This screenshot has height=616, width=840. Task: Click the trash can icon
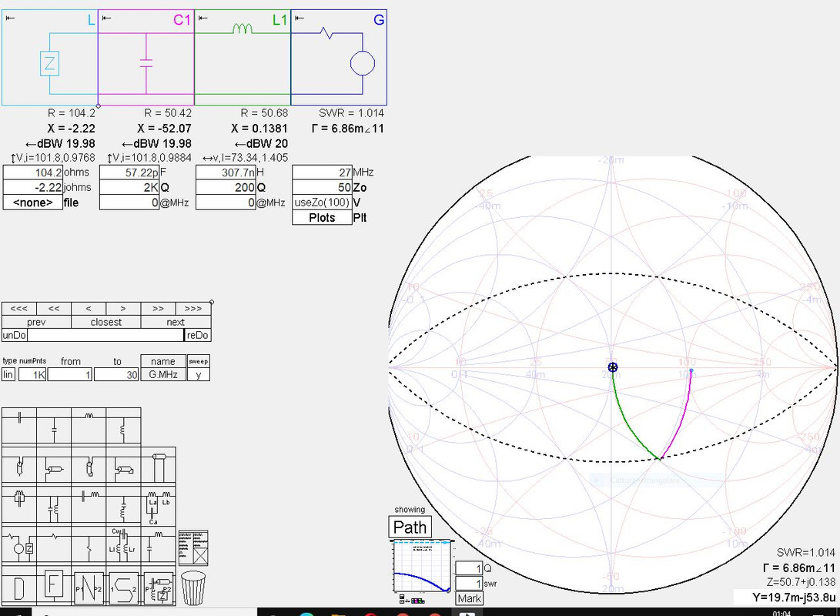[x=193, y=588]
